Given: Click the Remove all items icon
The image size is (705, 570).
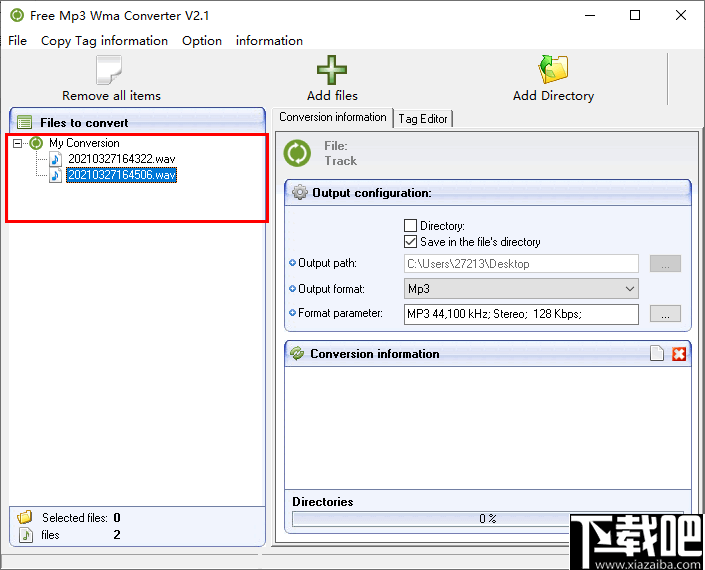Looking at the screenshot, I should [x=109, y=70].
